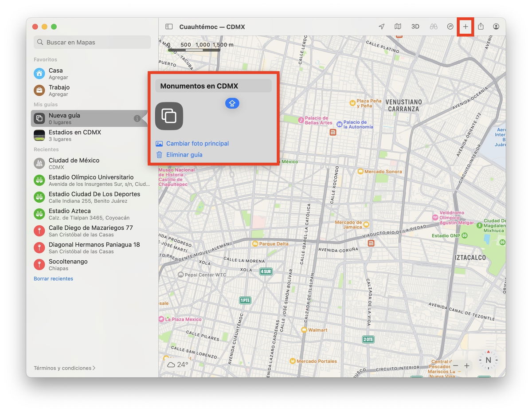This screenshot has width=532, height=412.
Task: Click Cambiar foto principal link
Action: (x=197, y=143)
